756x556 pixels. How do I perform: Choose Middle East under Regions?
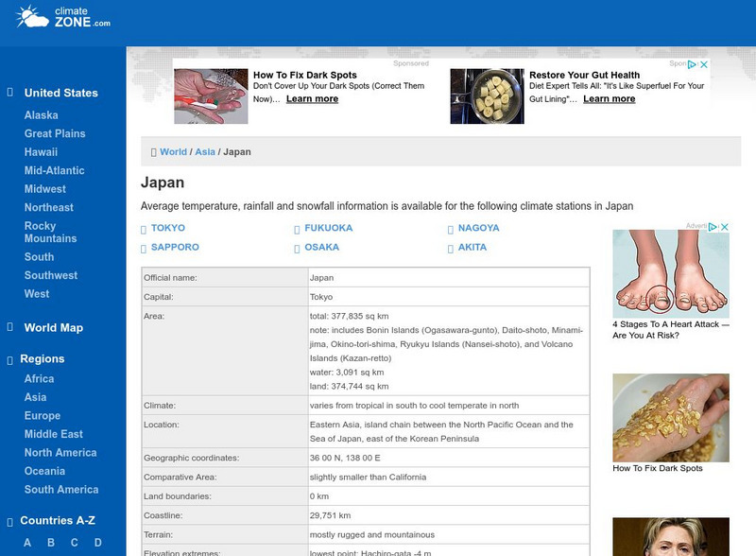tap(54, 434)
